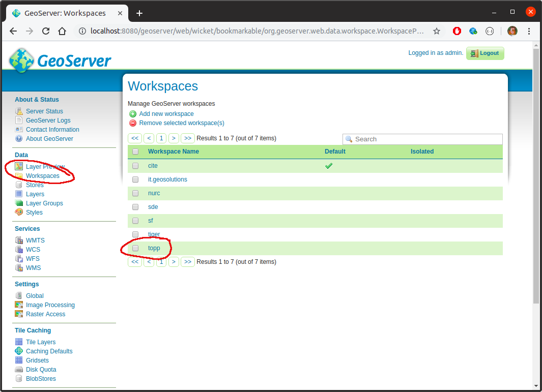
Task: Go to first page with top << button
Action: (x=135, y=138)
